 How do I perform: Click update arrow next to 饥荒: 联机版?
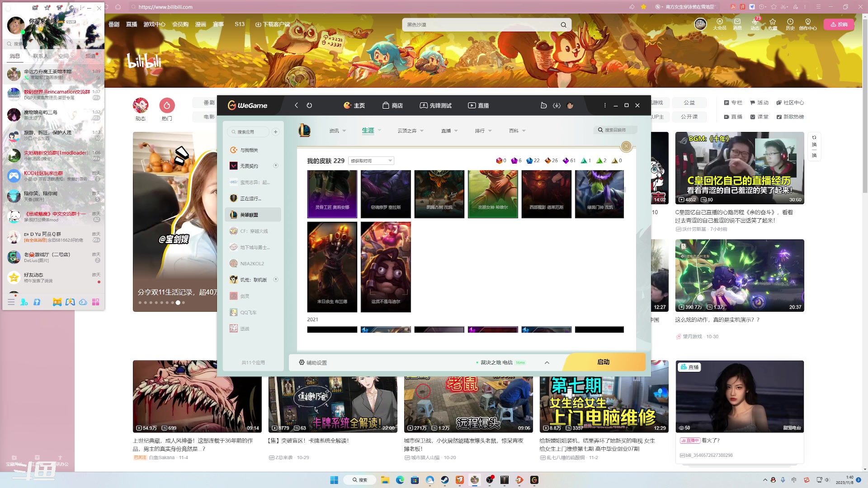click(x=276, y=280)
